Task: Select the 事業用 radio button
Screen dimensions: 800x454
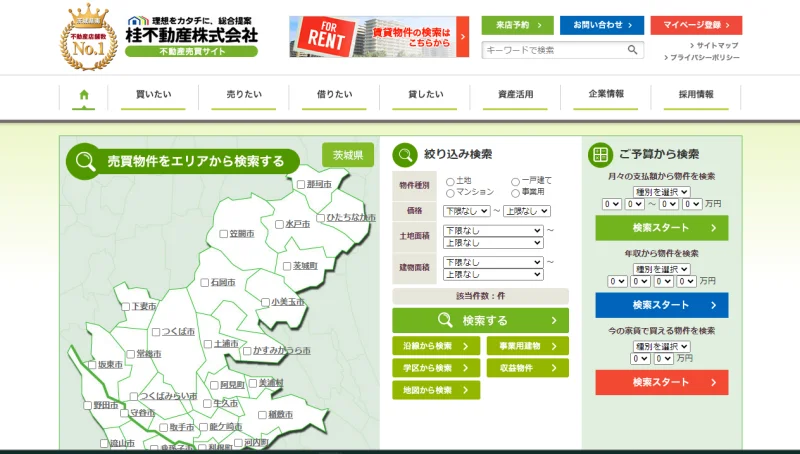Action: coord(515,193)
